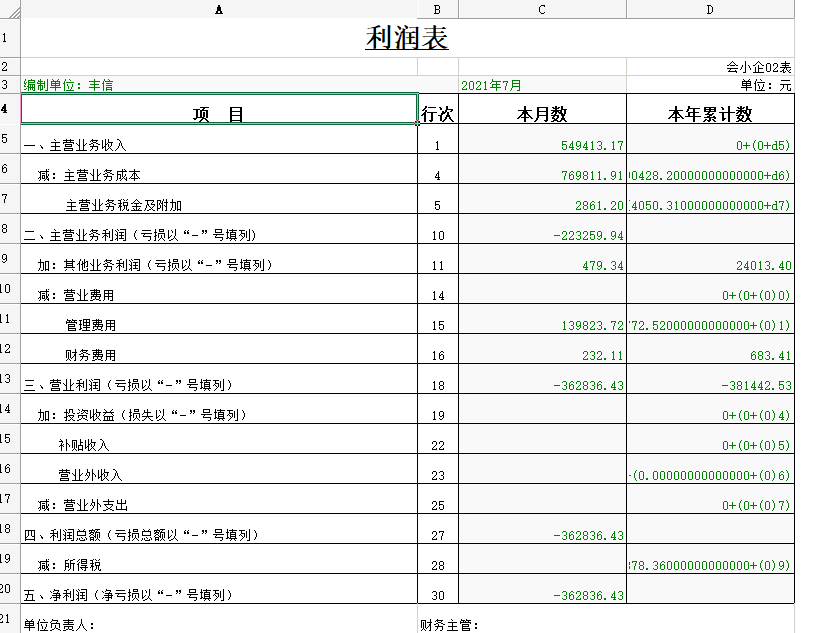The width and height of the screenshot is (818, 633).
Task: Select 行次 cell of 五、净利润 row
Action: click(x=438, y=589)
